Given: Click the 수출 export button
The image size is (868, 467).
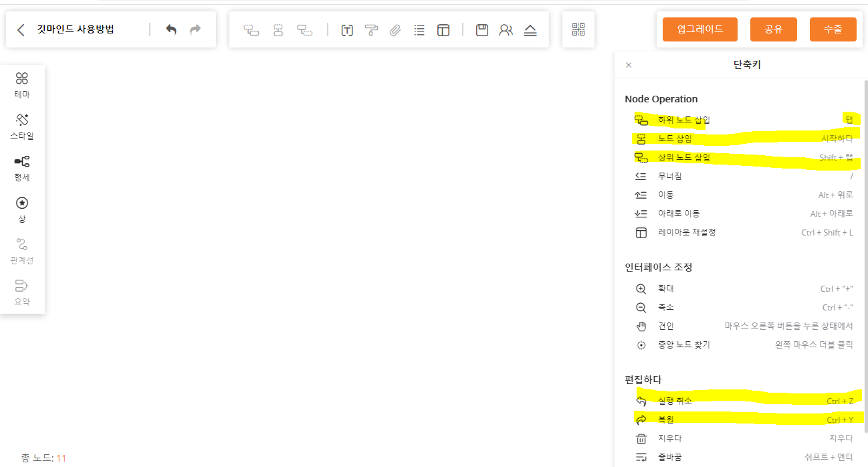Looking at the screenshot, I should coord(833,29).
